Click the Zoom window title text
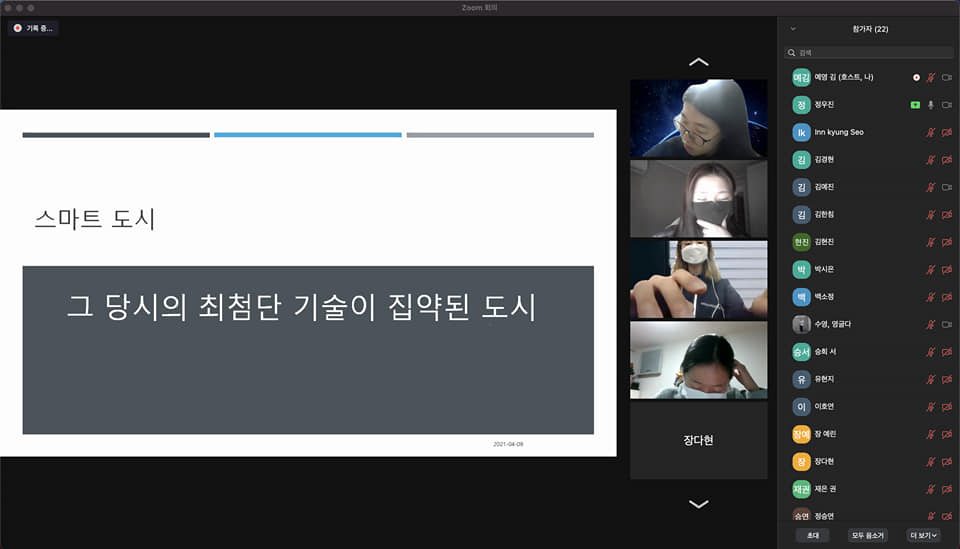Screen dimensions: 960x549 [x=479, y=8]
